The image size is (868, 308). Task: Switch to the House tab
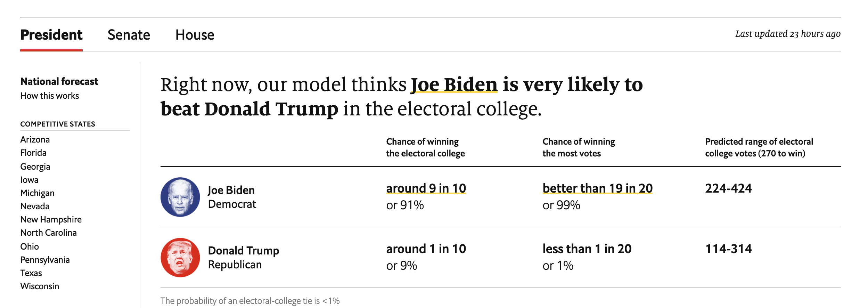click(195, 35)
